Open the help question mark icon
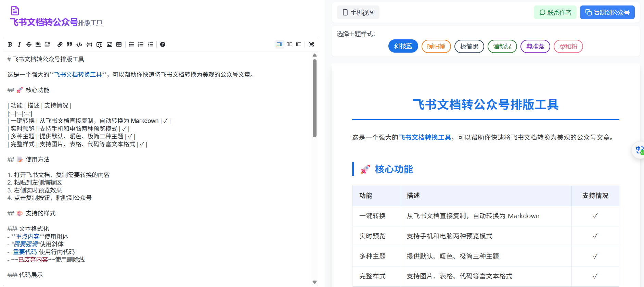 [x=163, y=45]
